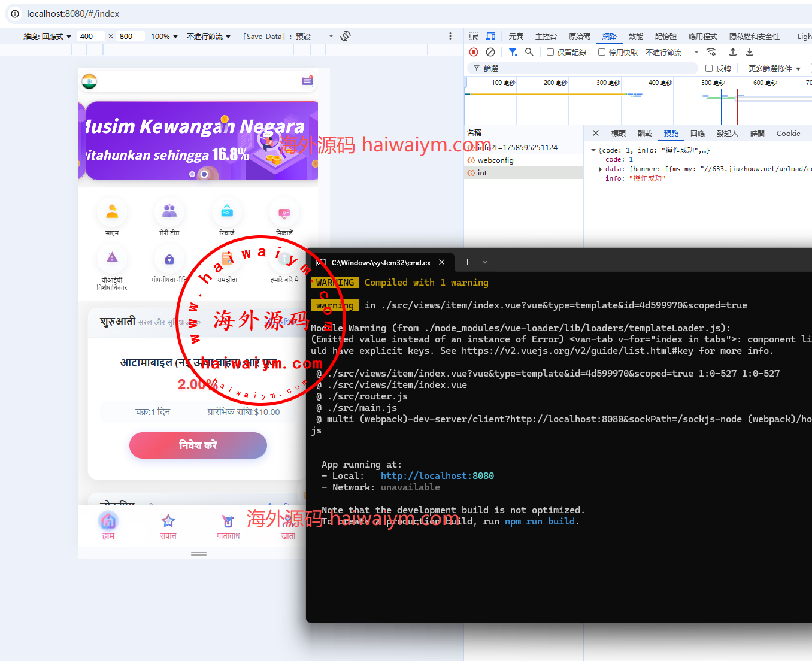
Task: Switch to the 主控台 console tab
Action: coord(546,36)
